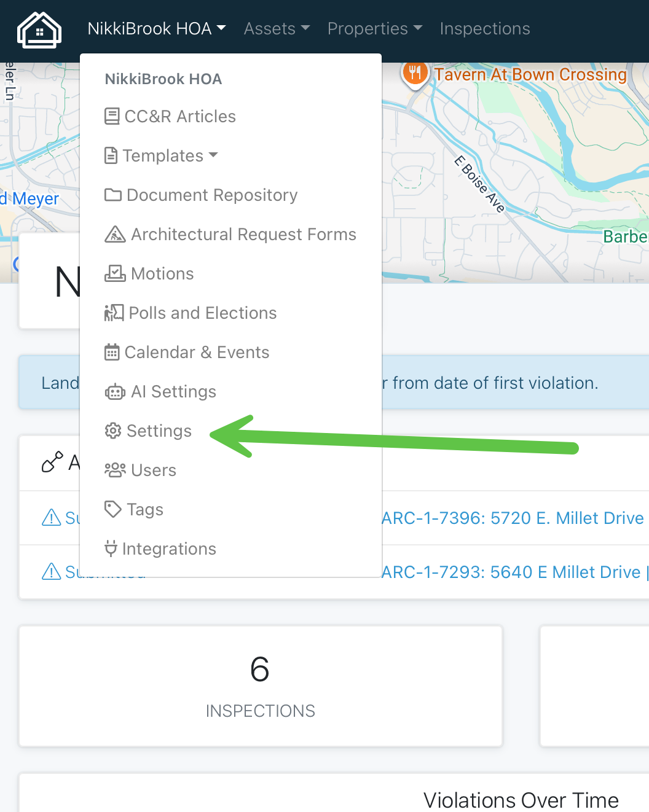
Task: Open ARC-1-7396 5720 E. Millet Drive link
Action: pos(513,518)
